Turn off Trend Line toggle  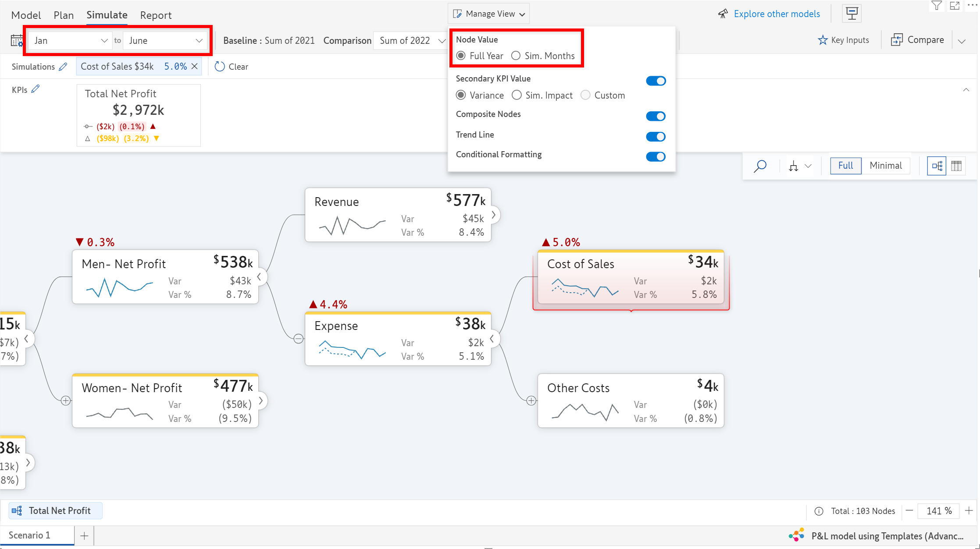click(656, 137)
